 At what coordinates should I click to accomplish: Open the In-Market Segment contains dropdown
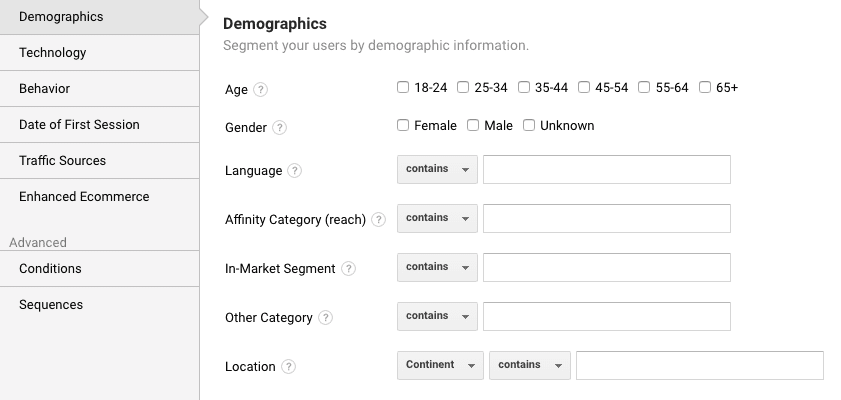pos(437,267)
